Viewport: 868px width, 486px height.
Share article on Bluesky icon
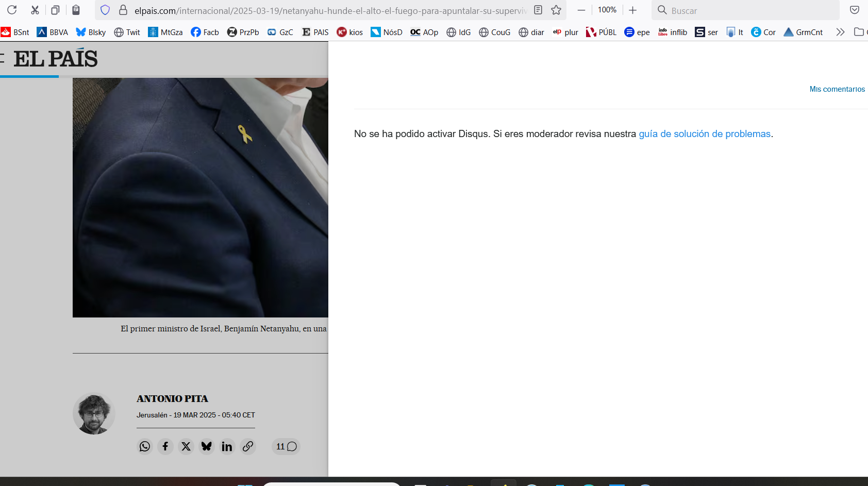[x=207, y=446]
